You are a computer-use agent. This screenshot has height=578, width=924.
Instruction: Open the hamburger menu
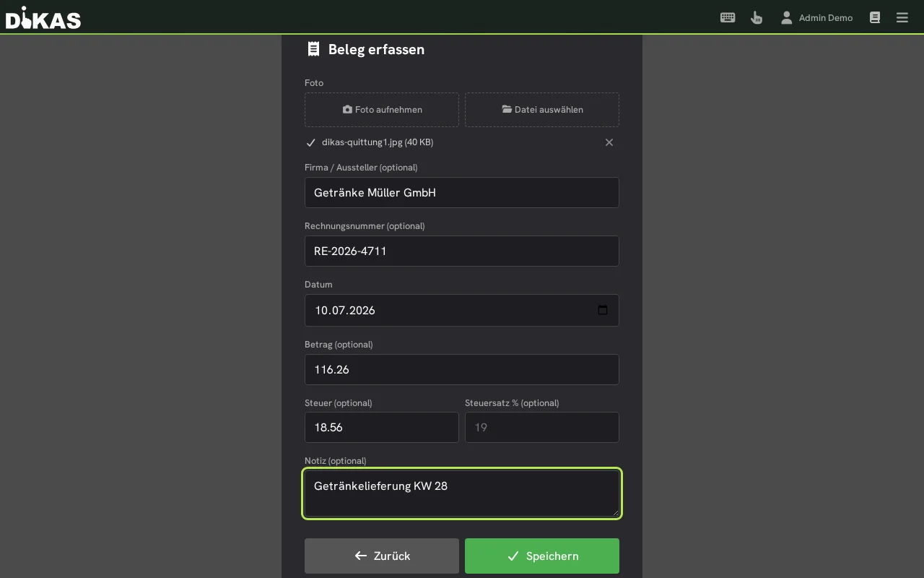click(902, 17)
